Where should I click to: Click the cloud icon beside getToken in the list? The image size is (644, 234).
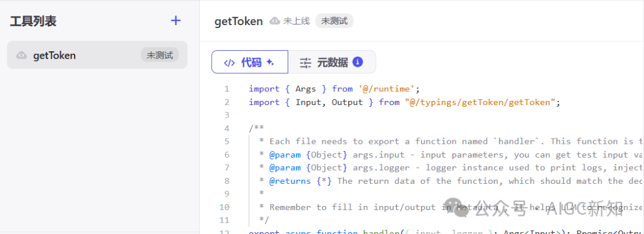point(22,56)
